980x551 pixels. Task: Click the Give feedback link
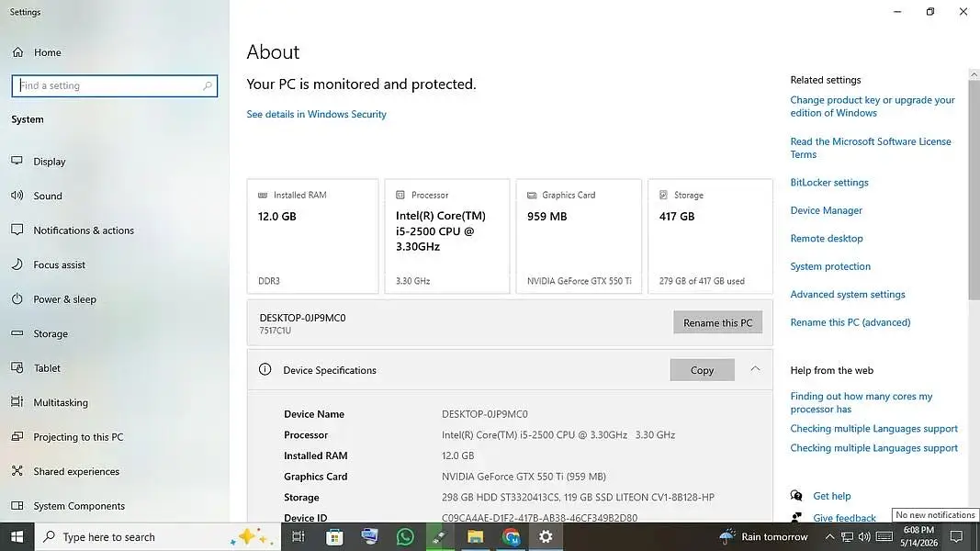pyautogui.click(x=844, y=518)
